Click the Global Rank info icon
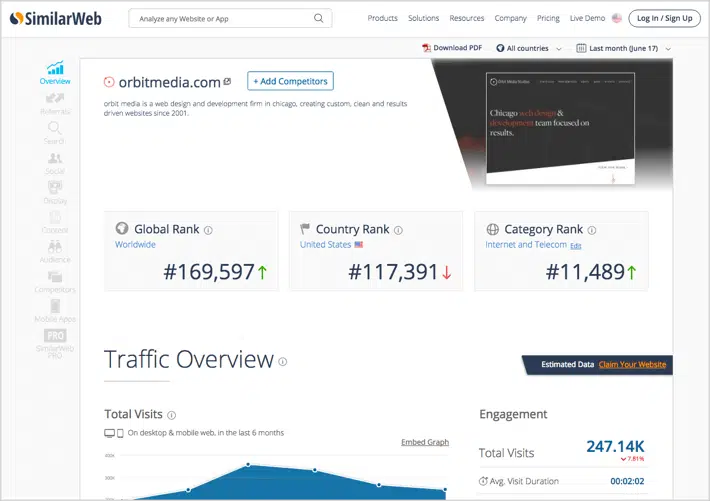This screenshot has width=710, height=501. [208, 230]
